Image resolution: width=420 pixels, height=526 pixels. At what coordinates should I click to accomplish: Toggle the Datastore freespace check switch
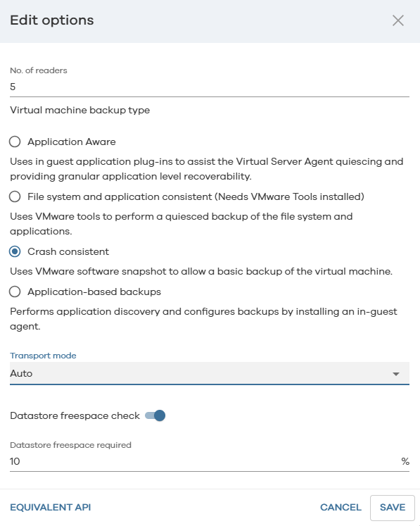tap(155, 415)
